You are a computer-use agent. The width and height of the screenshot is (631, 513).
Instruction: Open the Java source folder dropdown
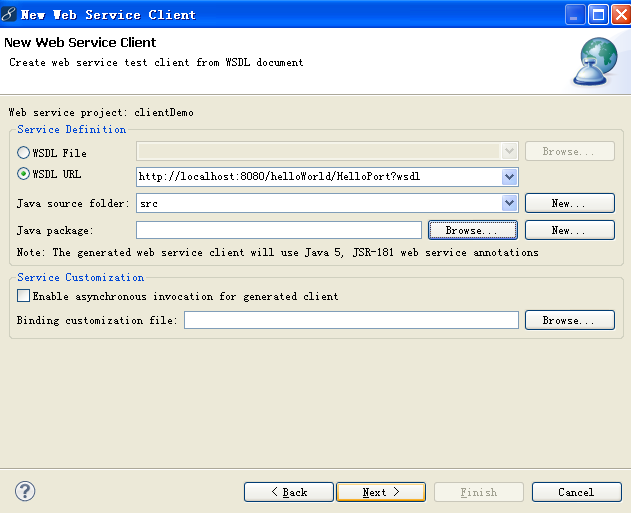point(510,203)
